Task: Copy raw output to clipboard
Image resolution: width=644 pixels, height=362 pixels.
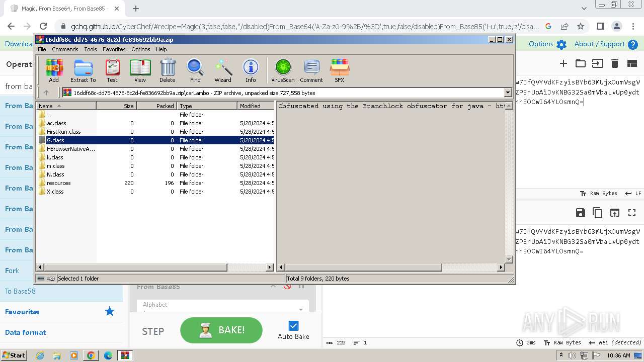Action: point(598,213)
